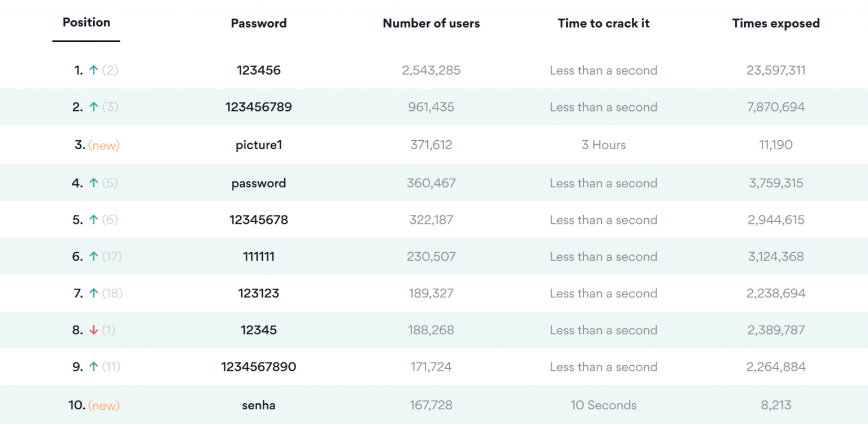Click the green arrow beside position 6
Image resolution: width=868 pixels, height=428 pixels.
(x=94, y=257)
